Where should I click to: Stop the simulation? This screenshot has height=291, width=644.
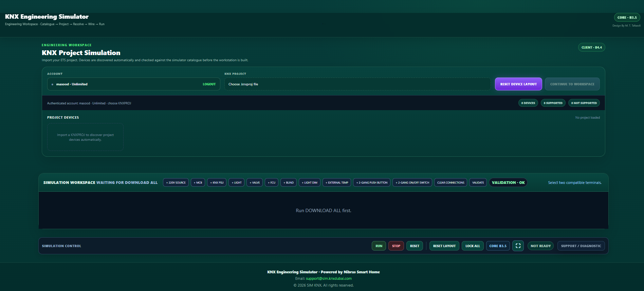pyautogui.click(x=396, y=246)
